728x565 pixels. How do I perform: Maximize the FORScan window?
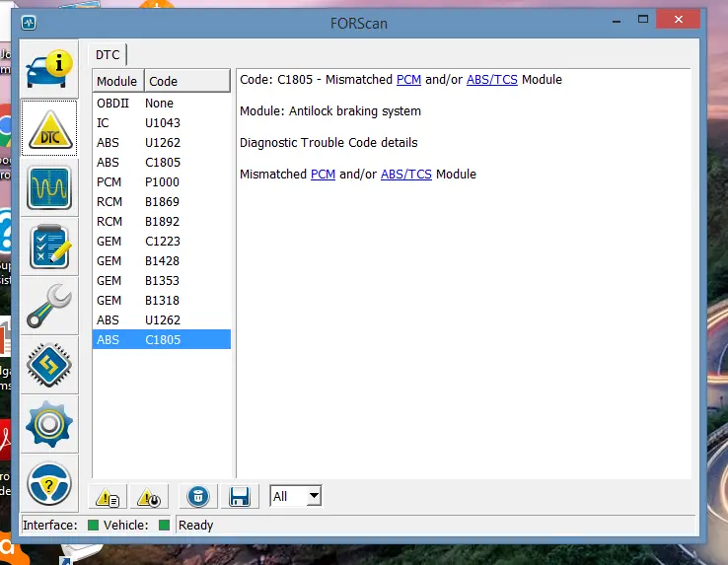pos(643,20)
